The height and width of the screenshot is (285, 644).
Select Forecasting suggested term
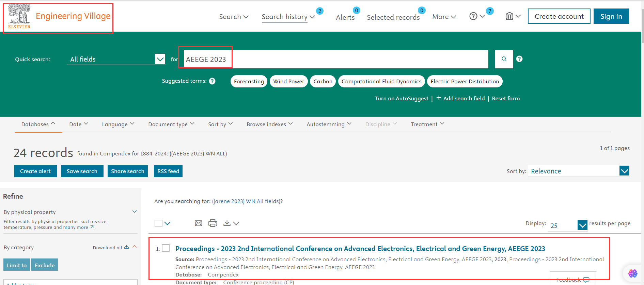coord(249,81)
